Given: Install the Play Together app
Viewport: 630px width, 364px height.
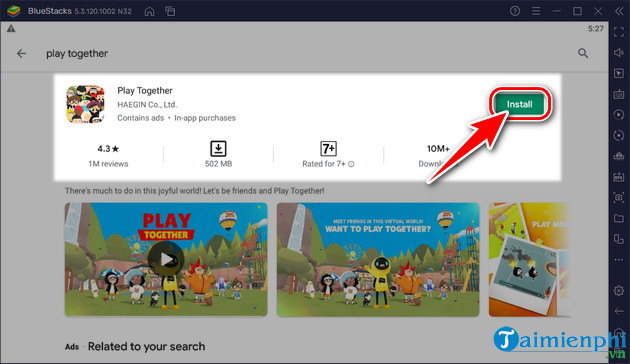Looking at the screenshot, I should [519, 104].
